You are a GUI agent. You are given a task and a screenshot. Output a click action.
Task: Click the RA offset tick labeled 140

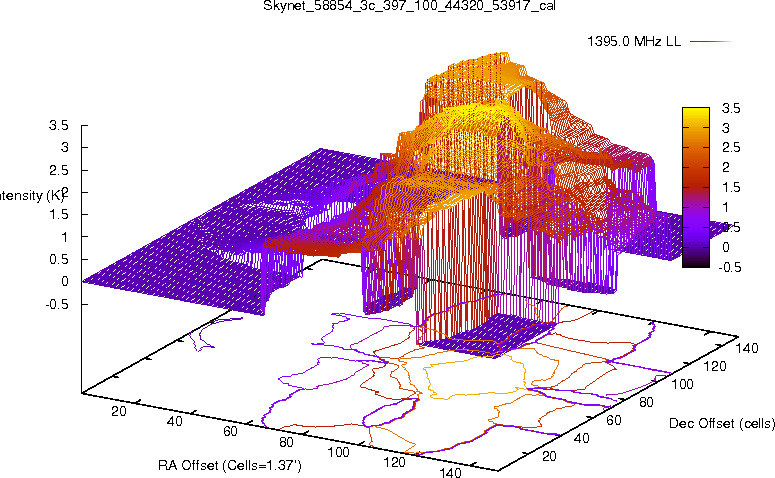tap(450, 472)
